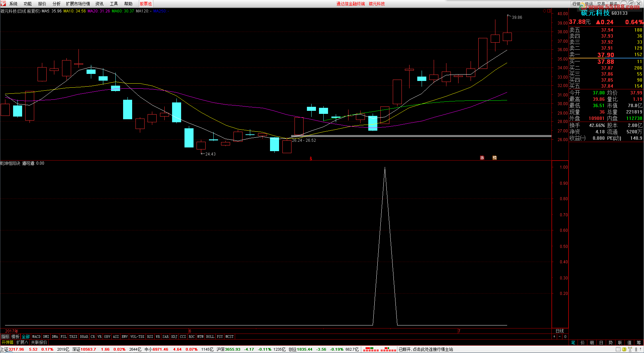
Task: Select the 笔 tab in the quote panel
Action: (x=573, y=343)
